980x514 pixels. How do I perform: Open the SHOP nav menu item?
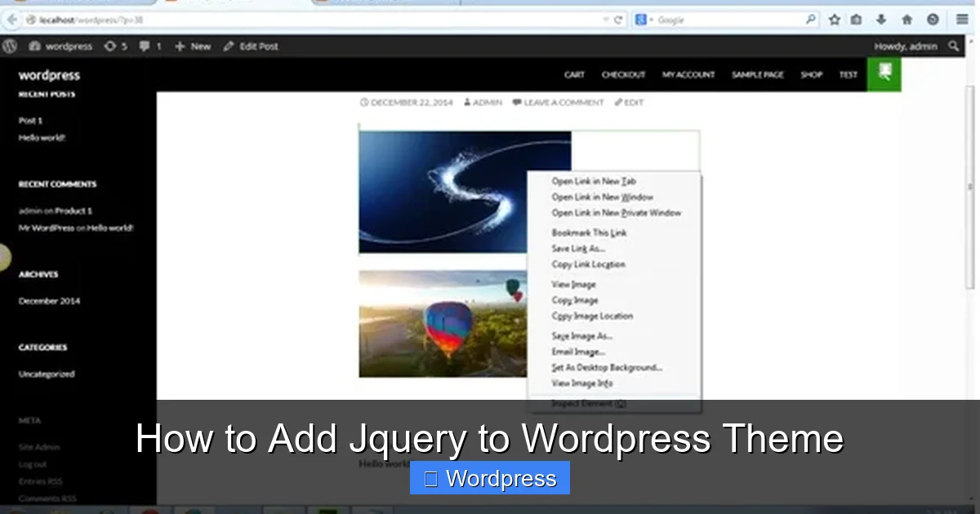(x=811, y=75)
